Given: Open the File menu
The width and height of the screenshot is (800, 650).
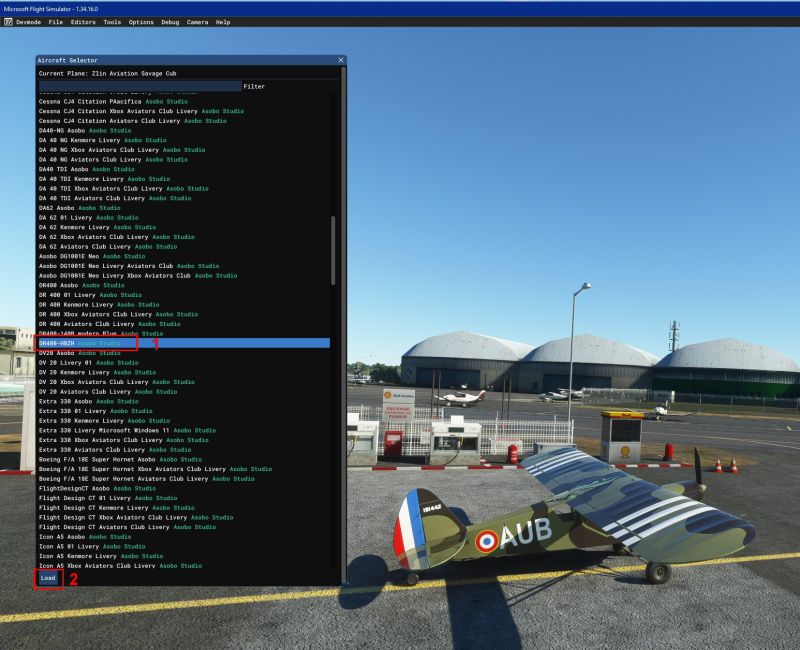Looking at the screenshot, I should pyautogui.click(x=56, y=22).
